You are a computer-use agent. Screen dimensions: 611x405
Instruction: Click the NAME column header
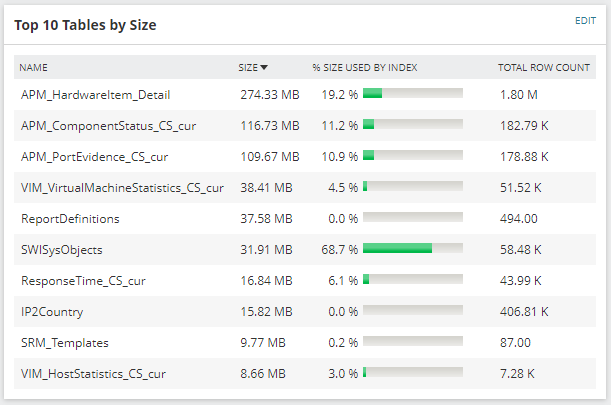[x=34, y=68]
